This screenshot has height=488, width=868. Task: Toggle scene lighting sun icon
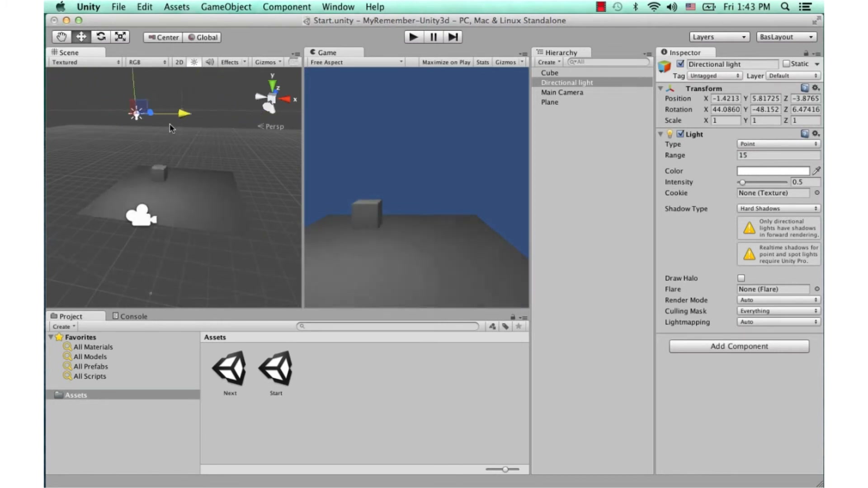[x=194, y=62]
